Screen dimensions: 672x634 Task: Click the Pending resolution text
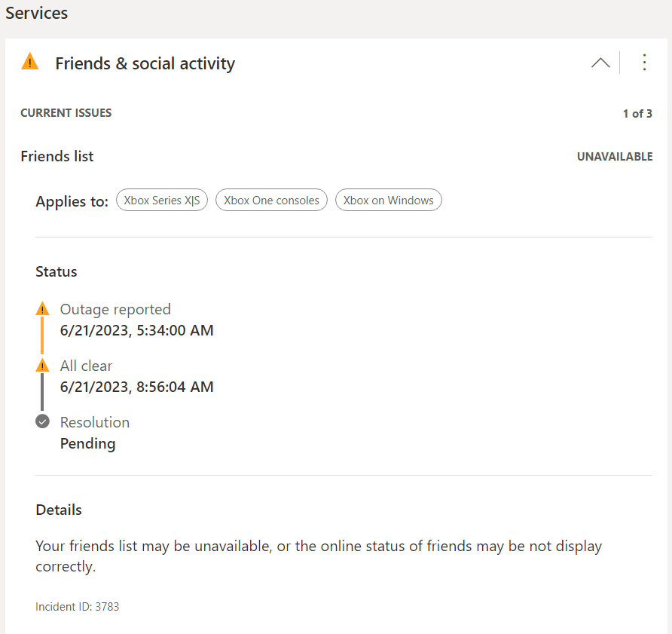(87, 443)
